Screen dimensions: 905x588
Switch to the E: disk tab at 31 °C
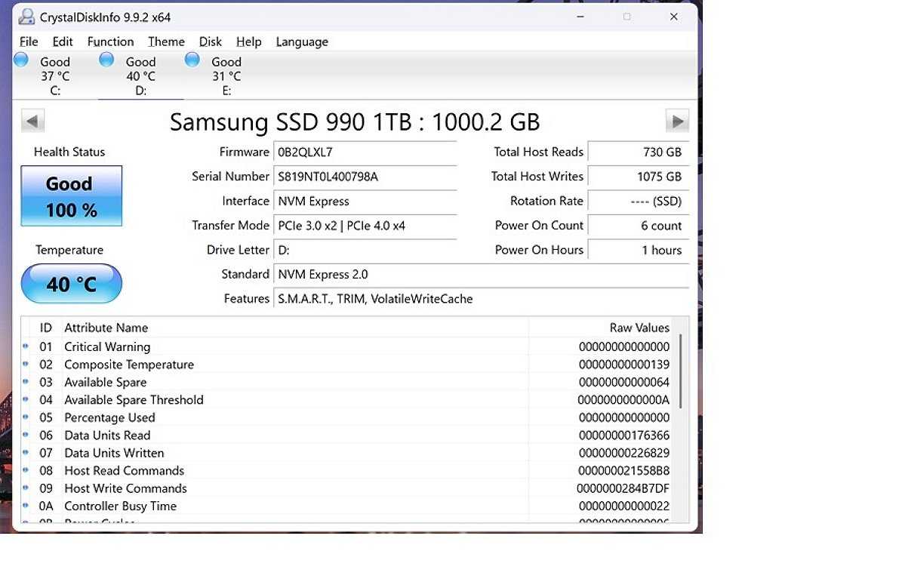click(226, 75)
